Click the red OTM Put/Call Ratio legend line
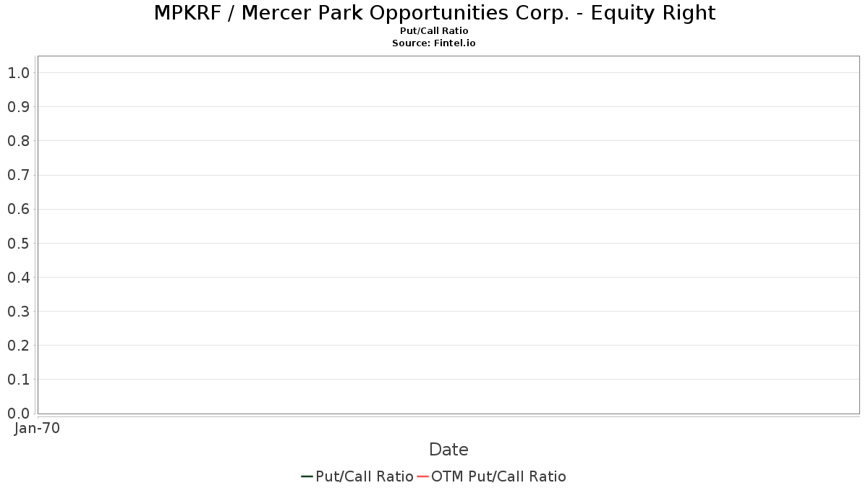Image resolution: width=868 pixels, height=488 pixels. [422, 476]
